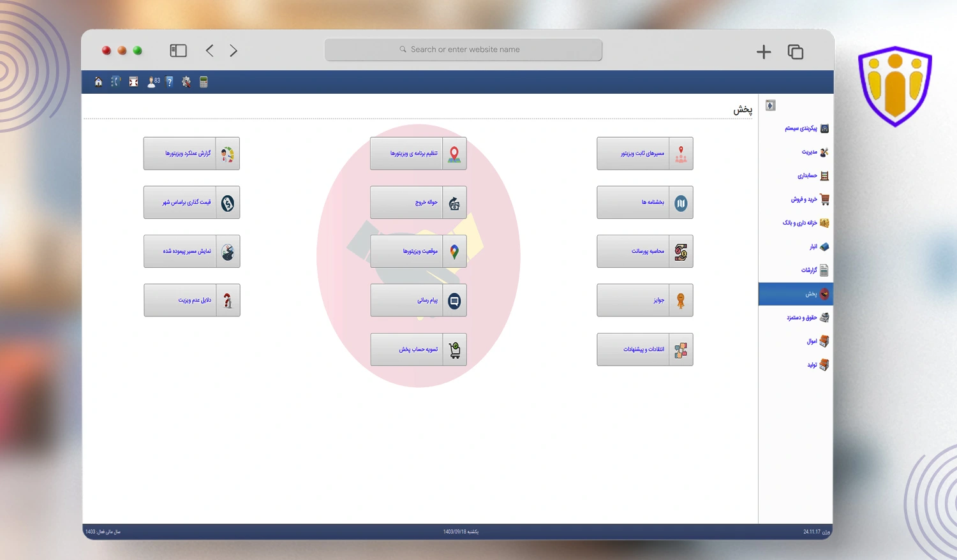
Task: Open the phone book icon in toolbar
Action: tap(115, 82)
